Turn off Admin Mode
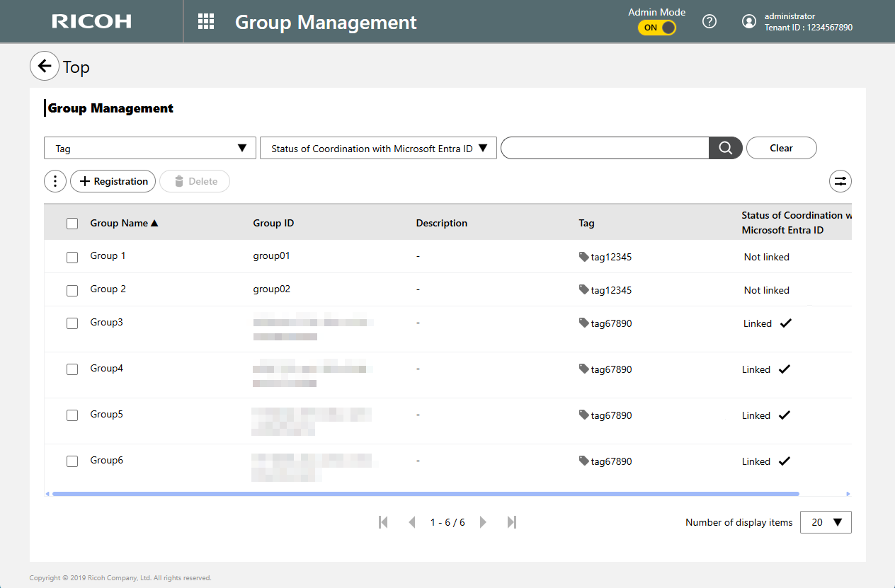This screenshot has width=895, height=588. point(657,27)
